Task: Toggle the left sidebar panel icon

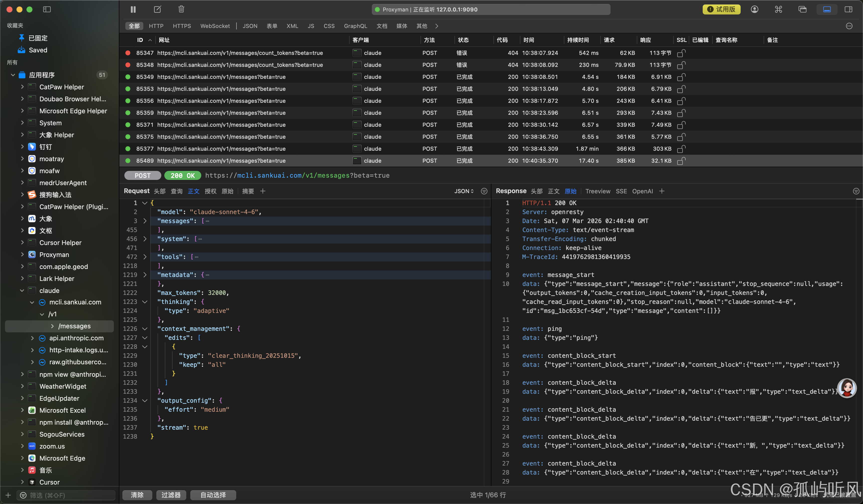Action: (47, 9)
